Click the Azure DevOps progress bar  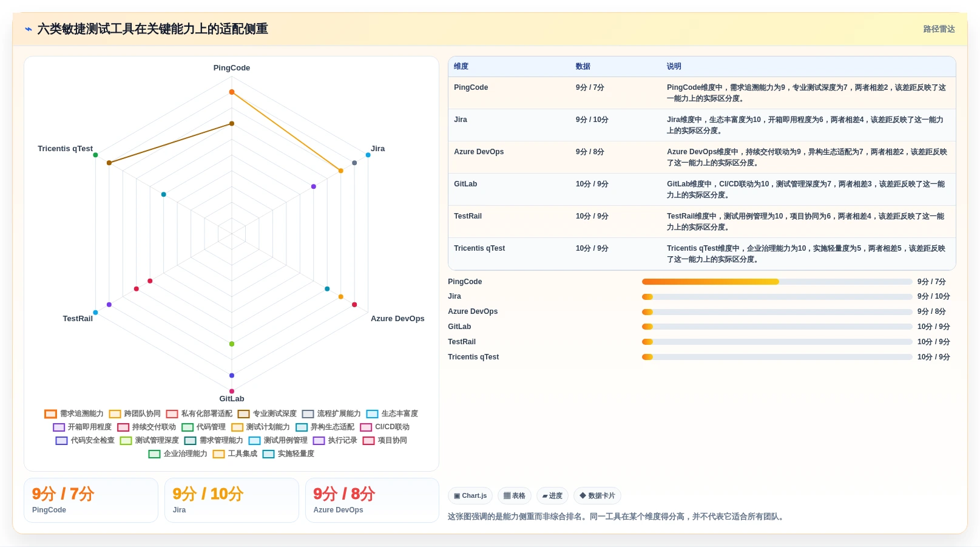tap(777, 312)
